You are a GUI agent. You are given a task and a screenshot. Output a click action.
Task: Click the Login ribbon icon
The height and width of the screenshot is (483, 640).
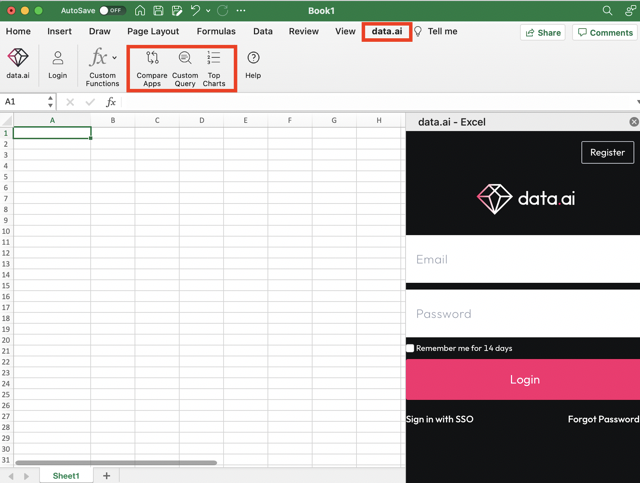(x=58, y=58)
